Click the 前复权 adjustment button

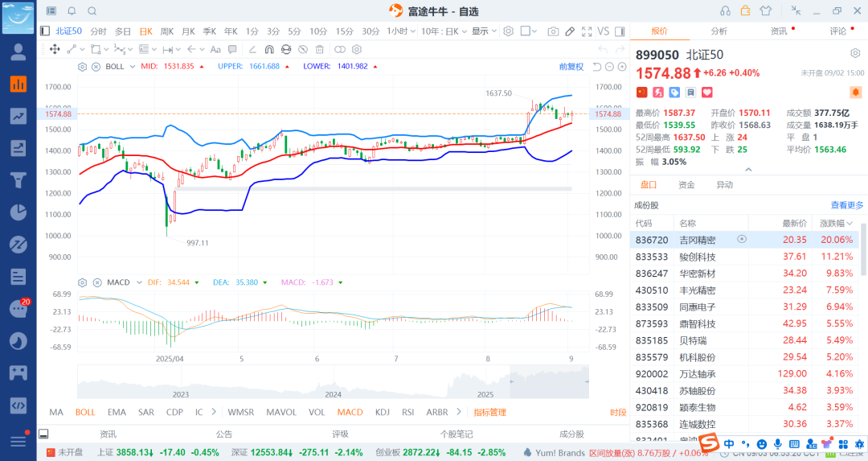(x=571, y=67)
